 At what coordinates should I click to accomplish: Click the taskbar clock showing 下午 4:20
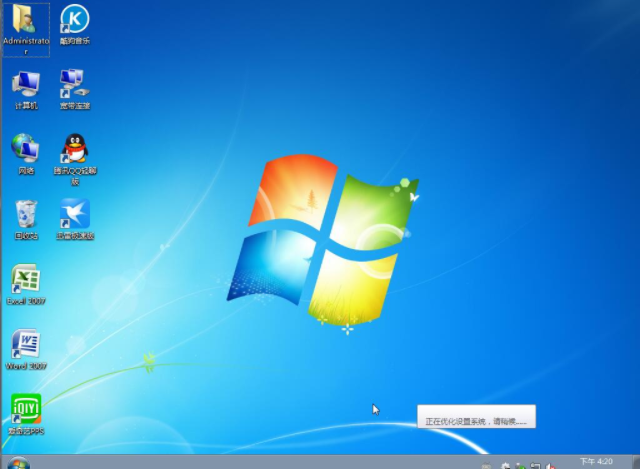coord(596,462)
